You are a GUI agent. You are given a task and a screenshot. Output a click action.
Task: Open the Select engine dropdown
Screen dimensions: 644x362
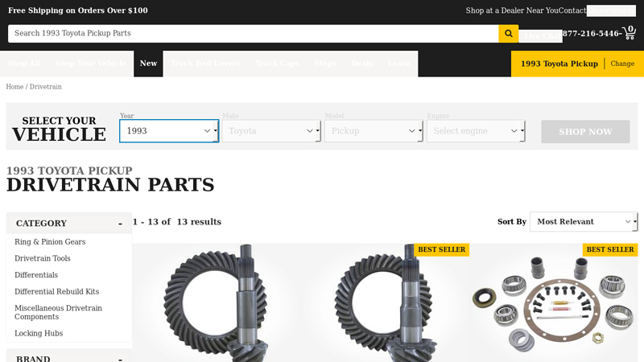(476, 131)
